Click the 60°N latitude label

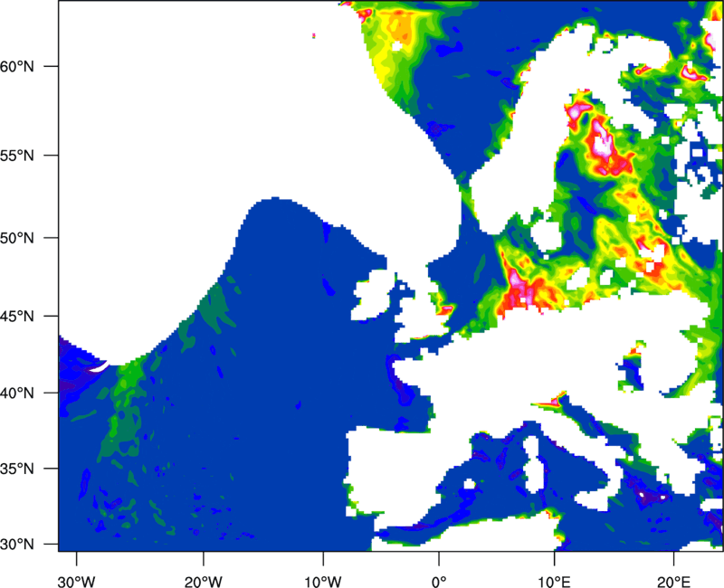point(17,66)
